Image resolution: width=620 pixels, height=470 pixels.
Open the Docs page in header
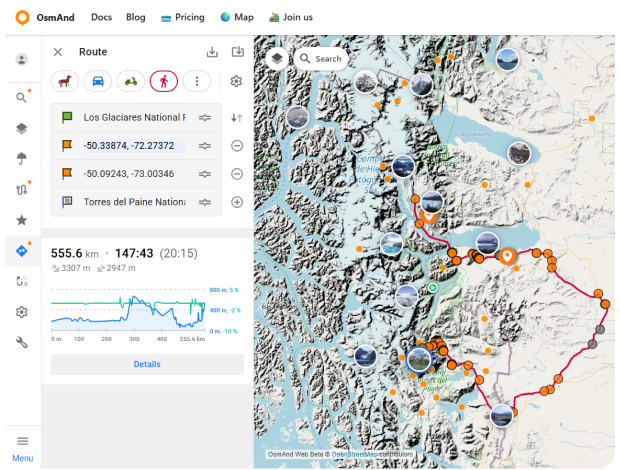pos(101,17)
